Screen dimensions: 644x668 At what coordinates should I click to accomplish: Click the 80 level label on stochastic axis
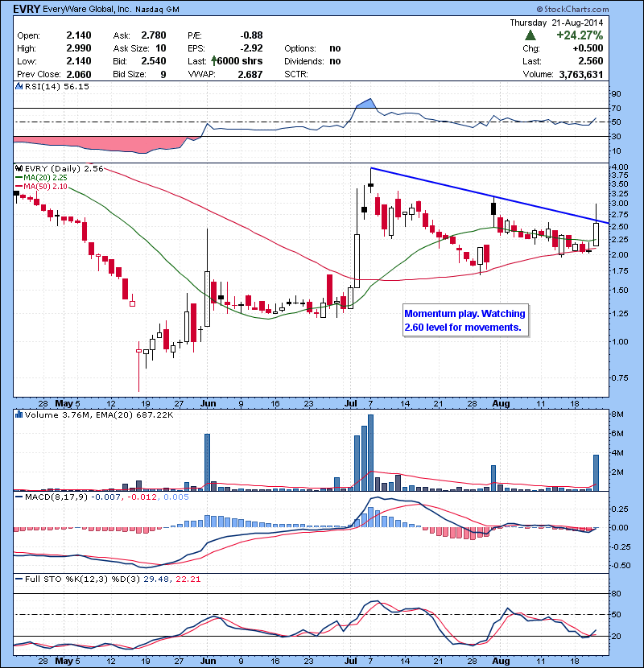click(617, 594)
